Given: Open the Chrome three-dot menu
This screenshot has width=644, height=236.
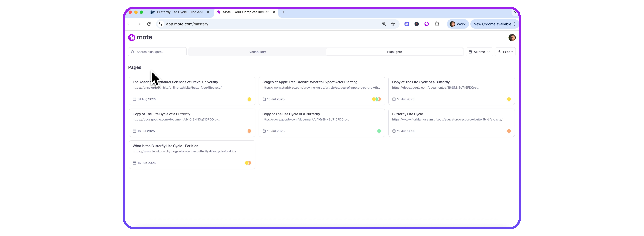Looking at the screenshot, I should tap(515, 24).
